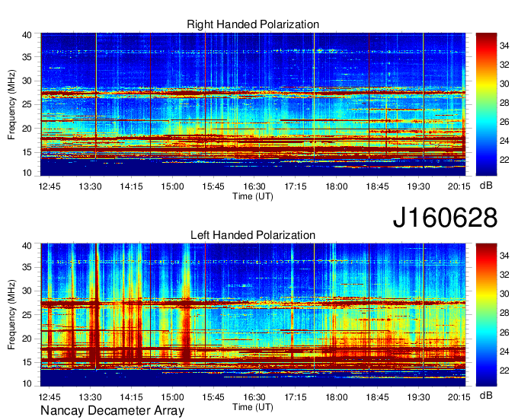Click the 'dB' unit label of Right Handed colorbar
The image size is (518, 420).
pyautogui.click(x=486, y=186)
